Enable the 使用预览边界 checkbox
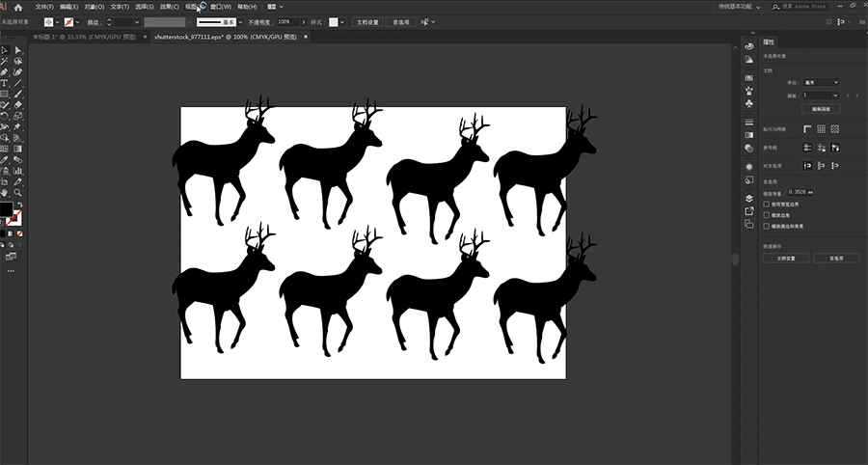This screenshot has width=868, height=465. coord(766,205)
